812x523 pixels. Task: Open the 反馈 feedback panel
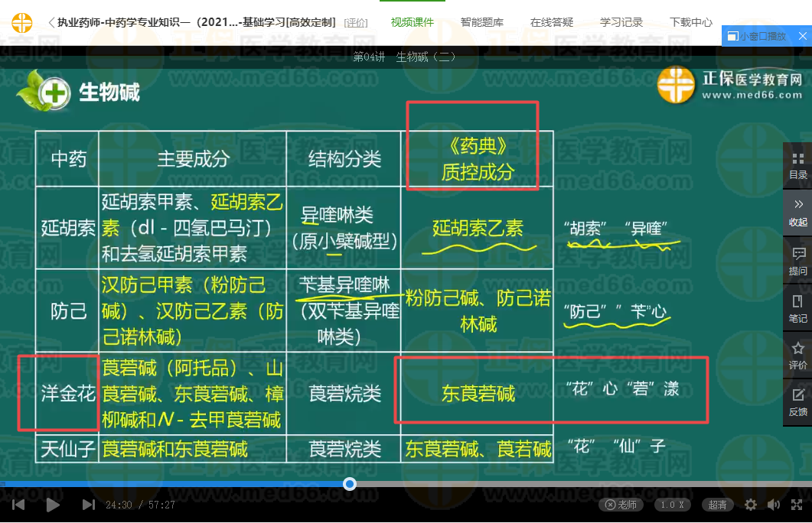pos(797,403)
